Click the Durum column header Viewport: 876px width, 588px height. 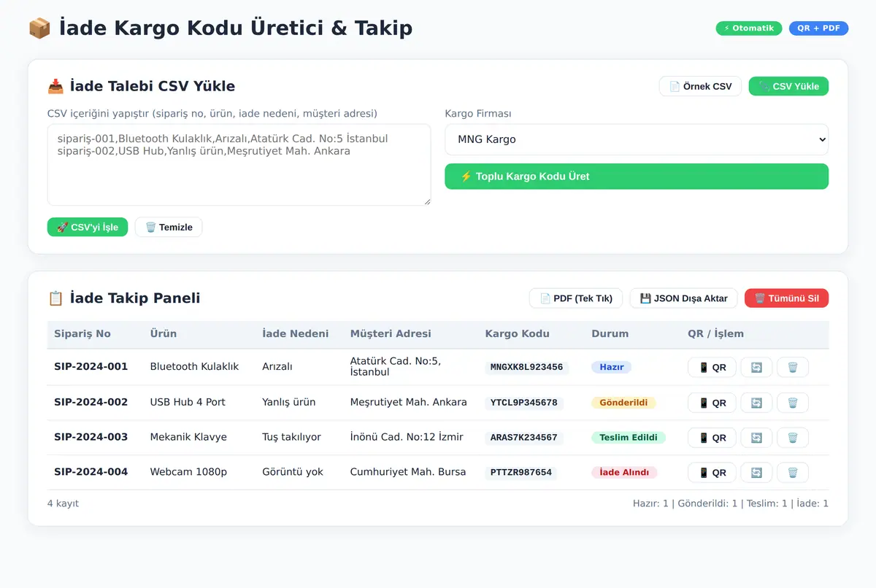610,334
